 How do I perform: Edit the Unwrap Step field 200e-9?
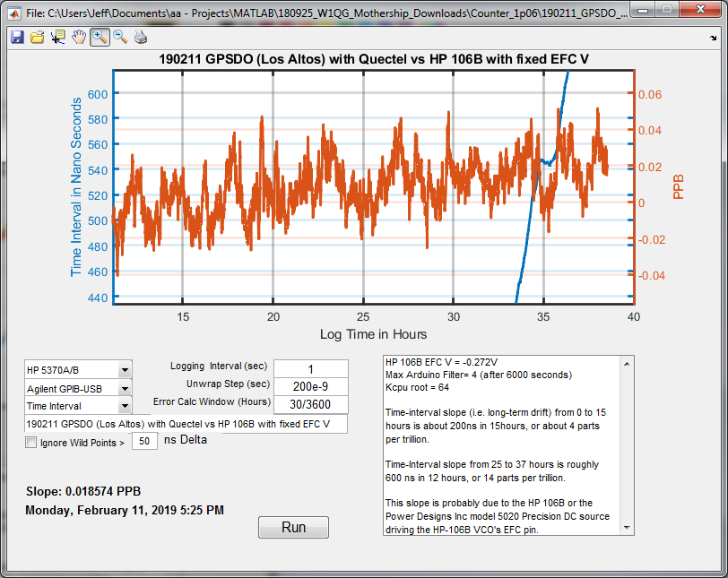tap(310, 386)
